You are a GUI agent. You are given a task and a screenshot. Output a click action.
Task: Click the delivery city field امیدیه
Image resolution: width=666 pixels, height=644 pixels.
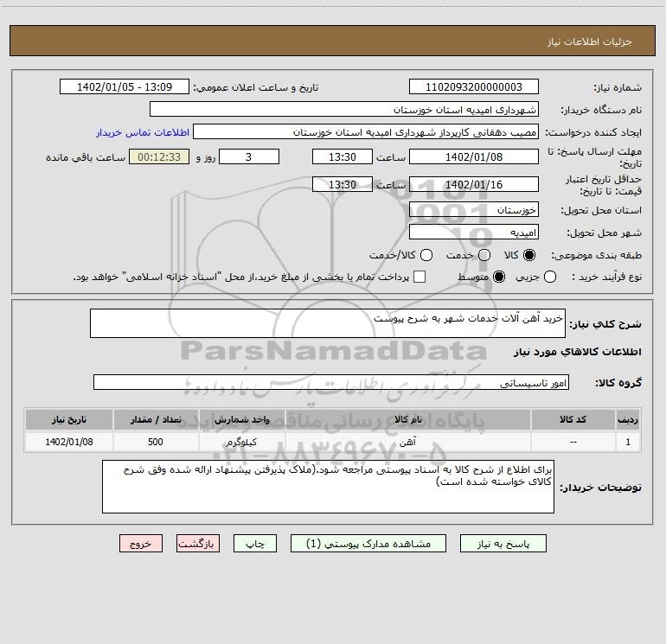pyautogui.click(x=474, y=233)
